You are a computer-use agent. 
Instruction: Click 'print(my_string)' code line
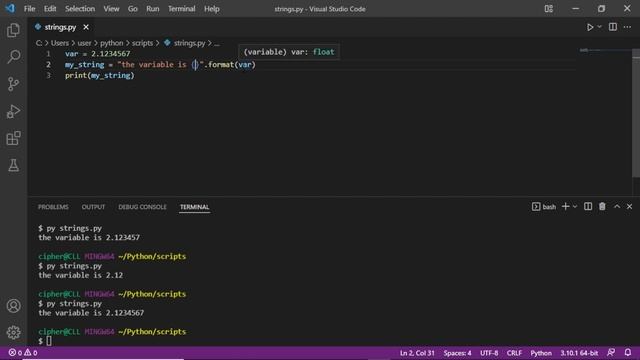pyautogui.click(x=99, y=75)
